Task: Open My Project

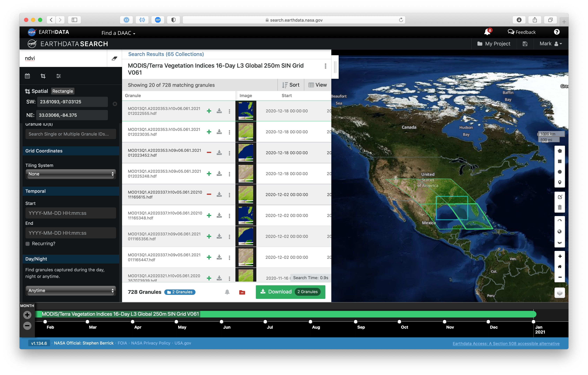Action: 494,44
